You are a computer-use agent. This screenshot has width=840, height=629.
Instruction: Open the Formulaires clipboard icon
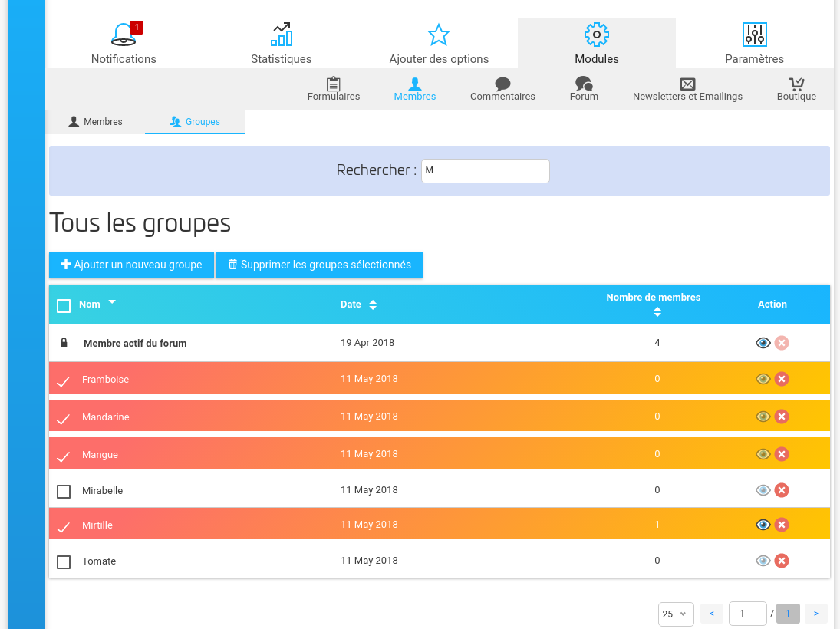(x=334, y=84)
